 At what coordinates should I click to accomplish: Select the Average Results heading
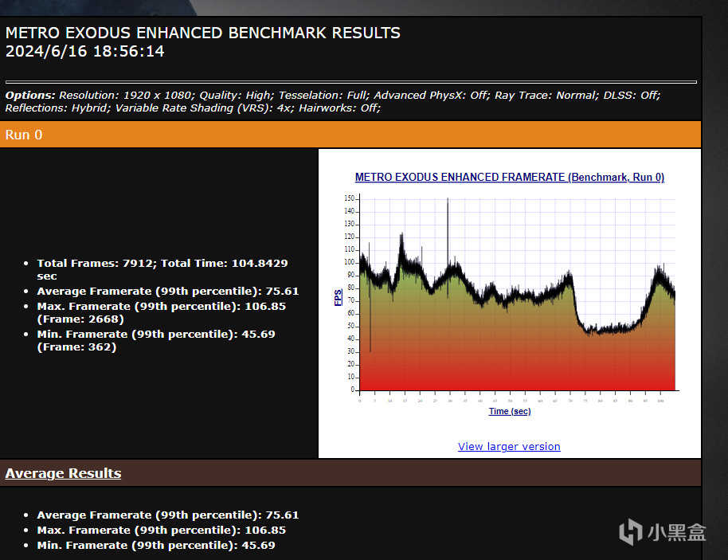(x=63, y=473)
